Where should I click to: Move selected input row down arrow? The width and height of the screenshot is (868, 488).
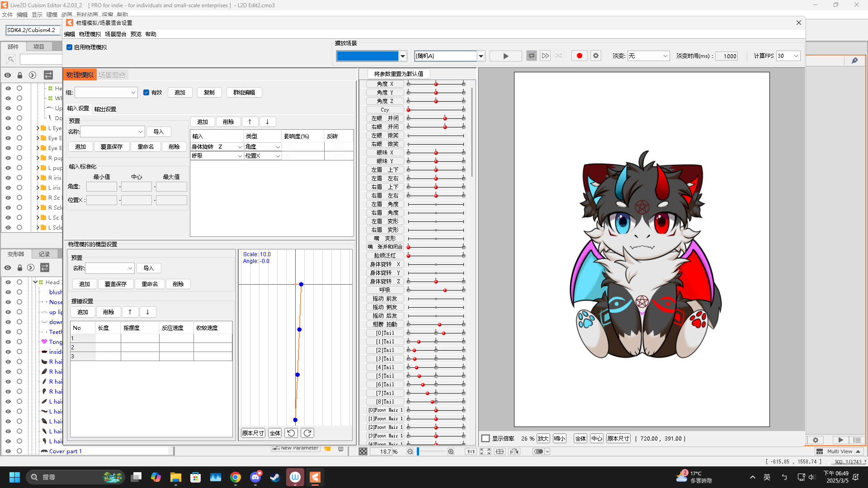pyautogui.click(x=267, y=122)
